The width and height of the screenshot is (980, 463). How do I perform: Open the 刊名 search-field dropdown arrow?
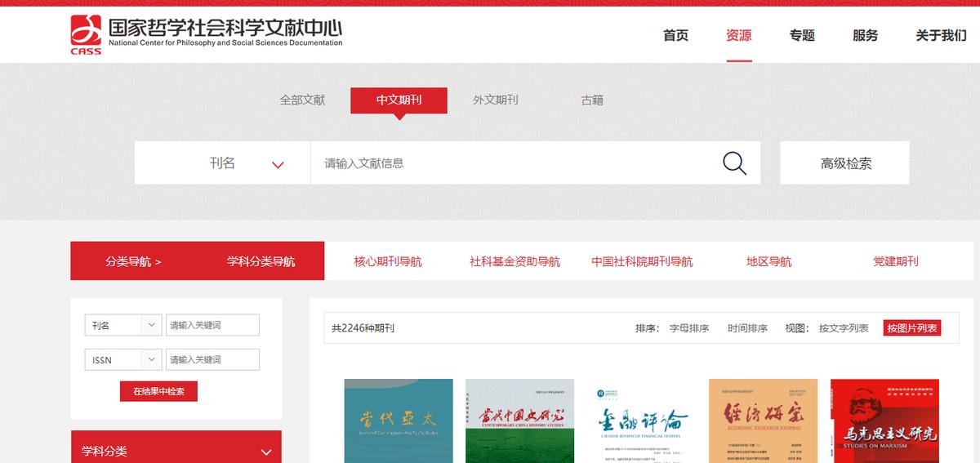[x=278, y=164]
